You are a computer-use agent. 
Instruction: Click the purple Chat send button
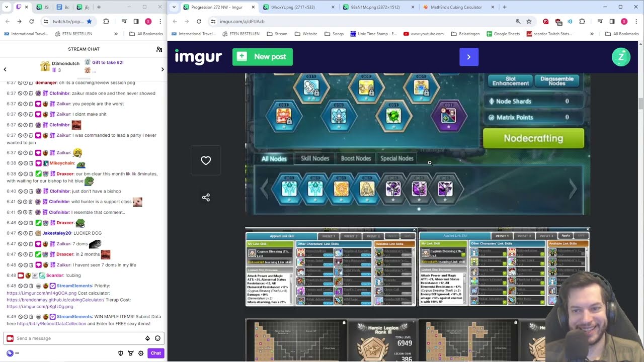(x=156, y=353)
